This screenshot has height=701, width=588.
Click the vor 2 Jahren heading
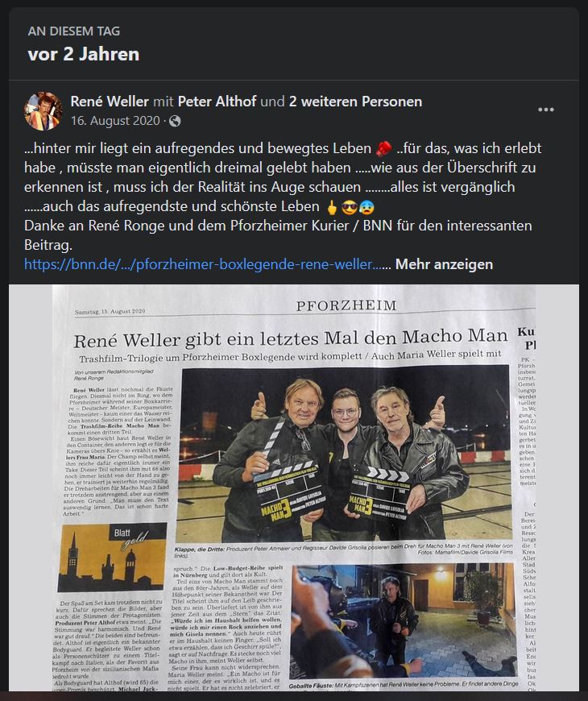pyautogui.click(x=84, y=54)
